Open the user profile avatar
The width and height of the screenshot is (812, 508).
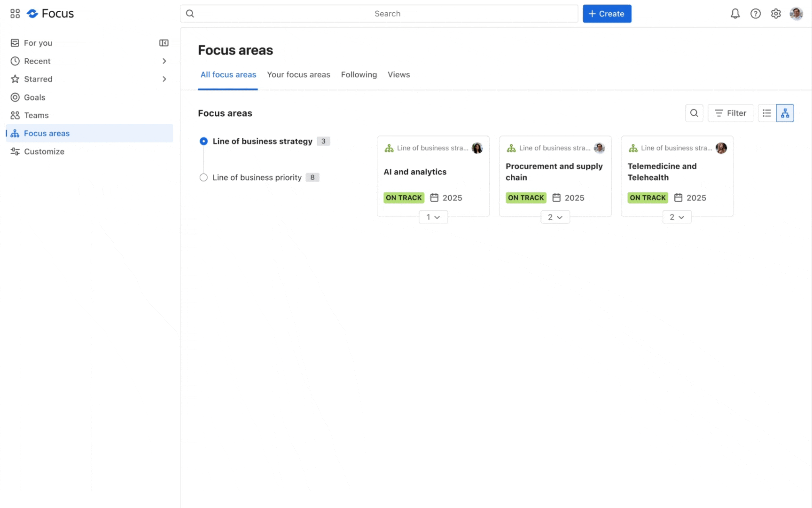click(x=796, y=14)
